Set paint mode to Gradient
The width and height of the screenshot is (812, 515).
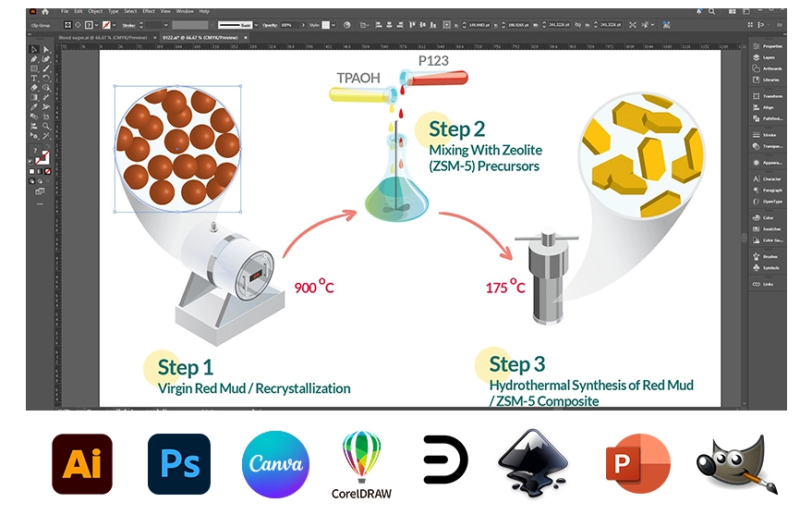[x=40, y=171]
